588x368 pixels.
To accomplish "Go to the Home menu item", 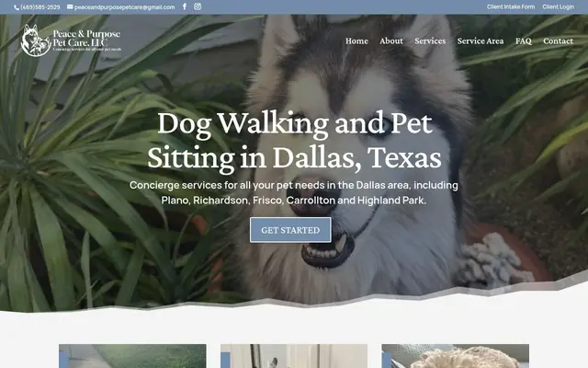I will pyautogui.click(x=356, y=40).
